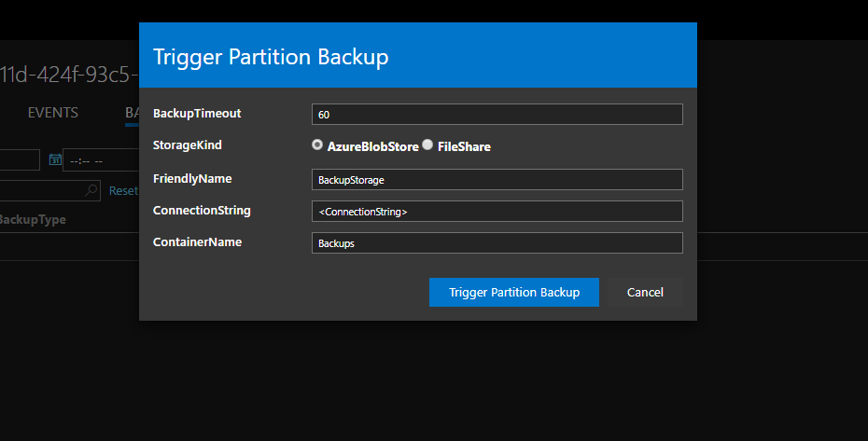The image size is (868, 441).
Task: Click the calendar date picker icon
Action: click(x=55, y=160)
